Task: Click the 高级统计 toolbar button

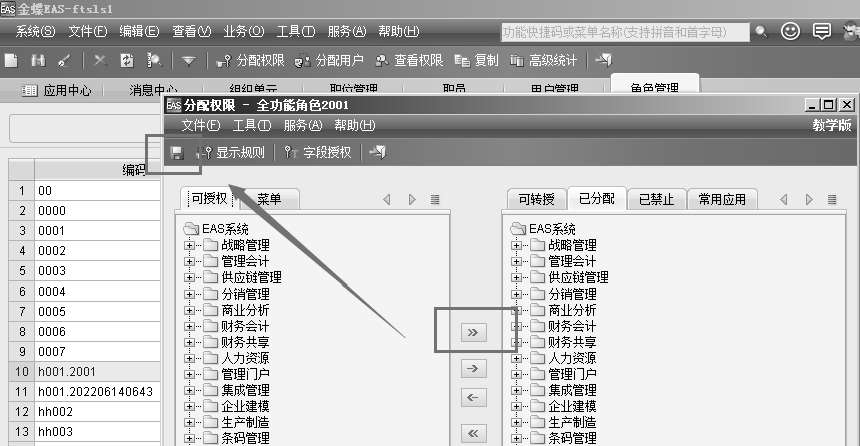Action: (x=544, y=60)
